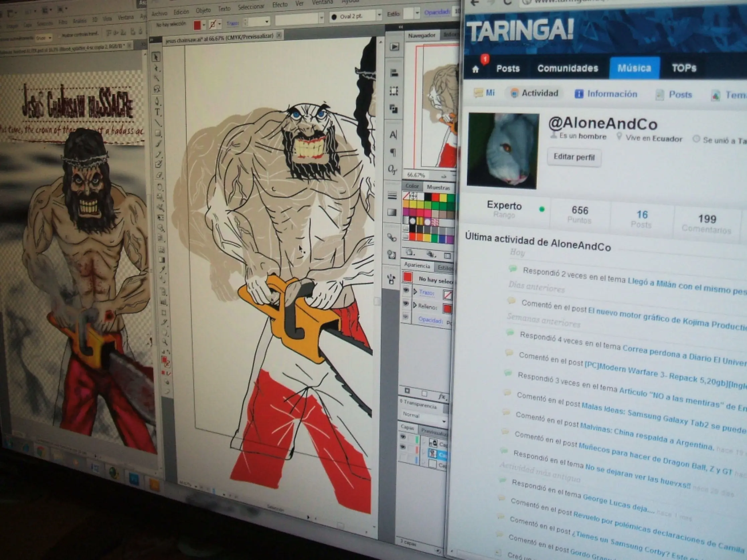
Task: Select the Gradient tool in toolbox
Action: point(162,260)
